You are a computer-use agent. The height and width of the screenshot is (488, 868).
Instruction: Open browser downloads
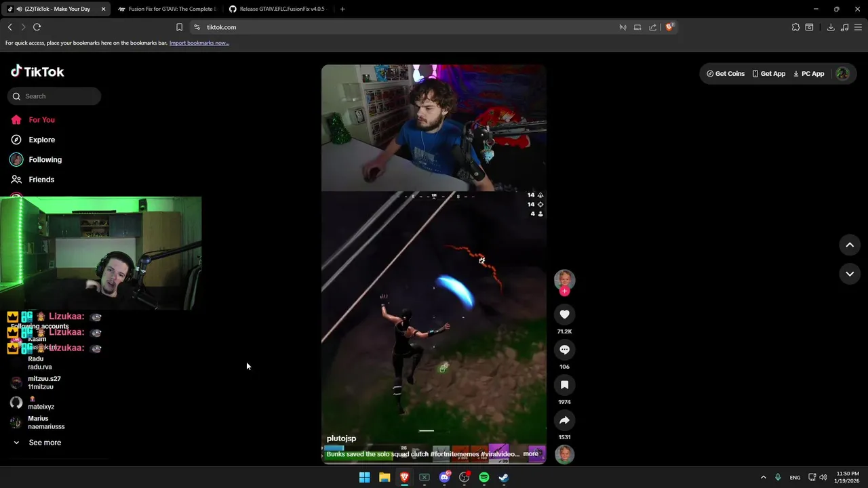pyautogui.click(x=831, y=27)
